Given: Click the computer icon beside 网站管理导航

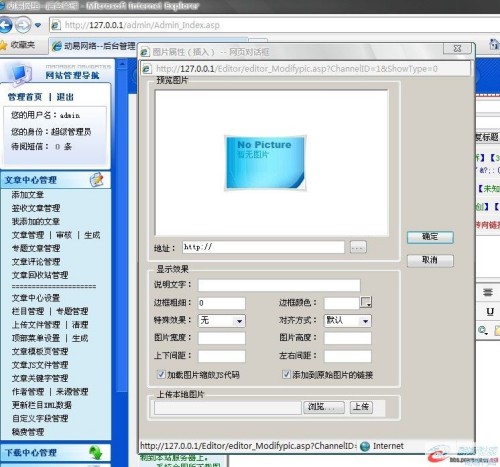Looking at the screenshot, I should tap(19, 74).
